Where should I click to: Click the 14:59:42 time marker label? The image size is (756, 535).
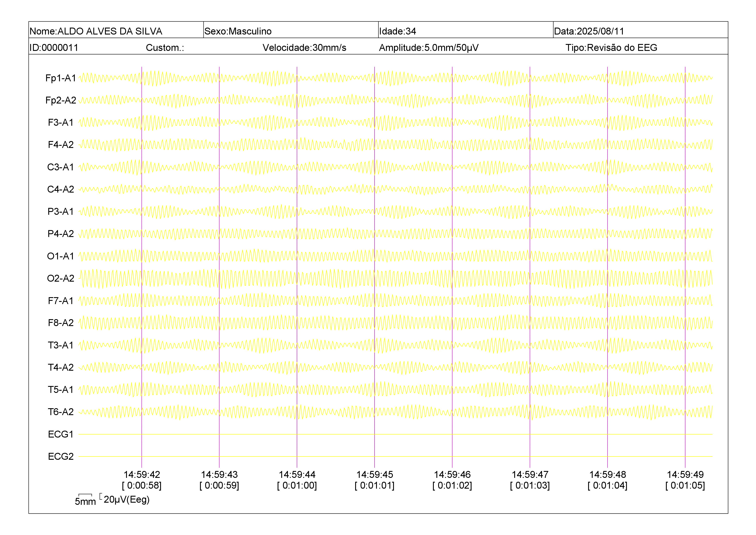142,475
